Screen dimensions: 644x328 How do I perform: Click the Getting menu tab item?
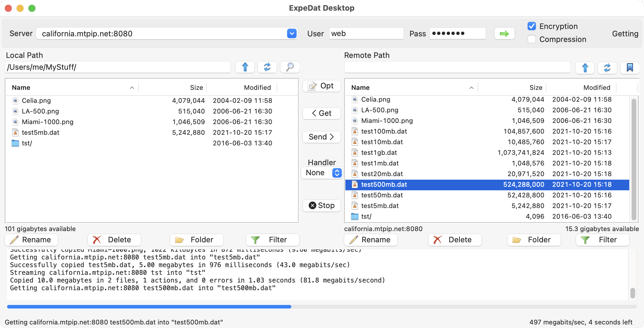[x=626, y=33]
